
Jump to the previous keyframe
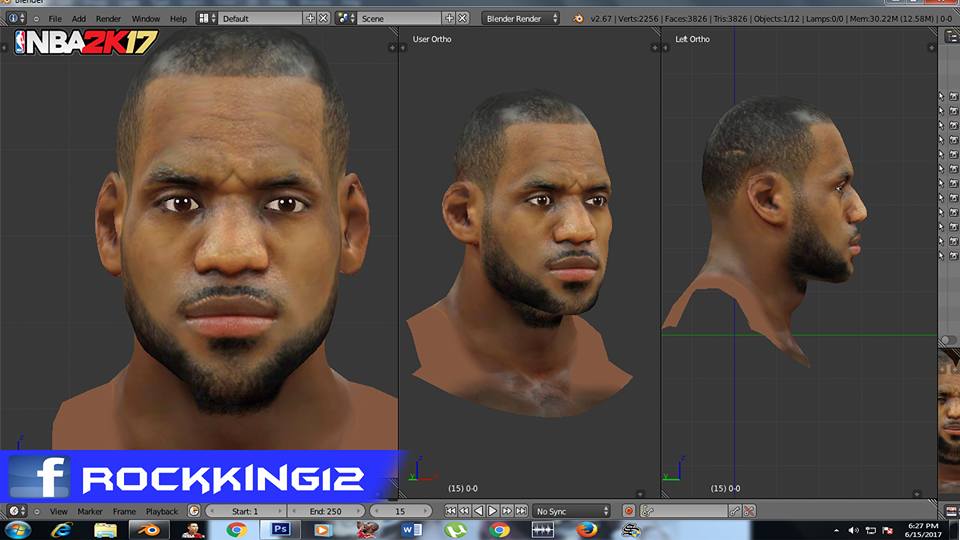465,511
